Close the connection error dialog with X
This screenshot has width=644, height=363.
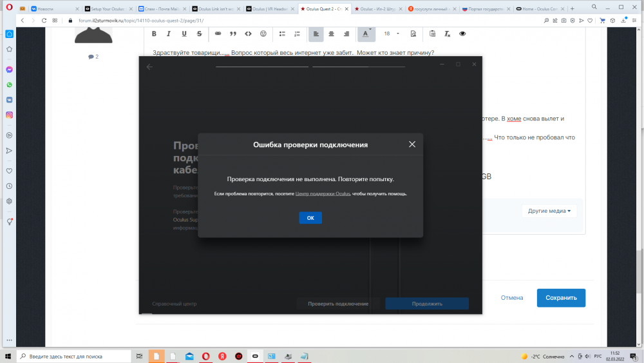412,144
